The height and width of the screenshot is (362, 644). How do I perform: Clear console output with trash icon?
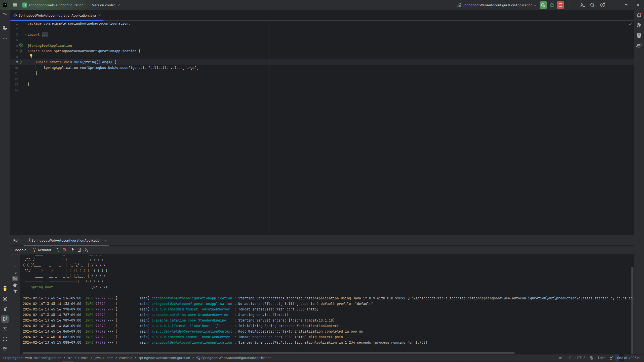[15, 292]
